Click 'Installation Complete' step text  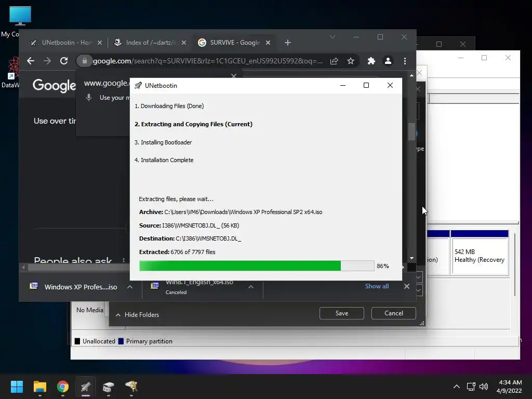pyautogui.click(x=164, y=160)
